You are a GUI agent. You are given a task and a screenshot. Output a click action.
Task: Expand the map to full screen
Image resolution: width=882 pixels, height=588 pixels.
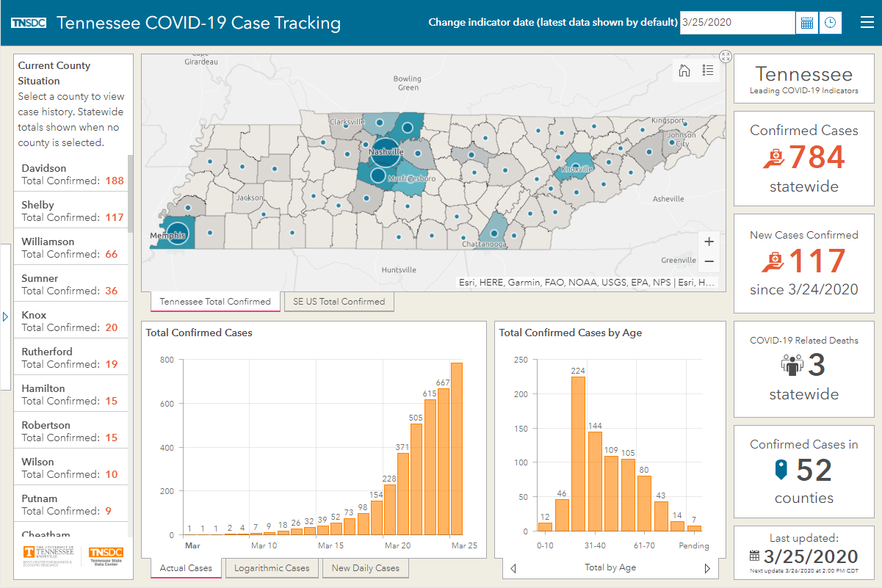pyautogui.click(x=726, y=57)
